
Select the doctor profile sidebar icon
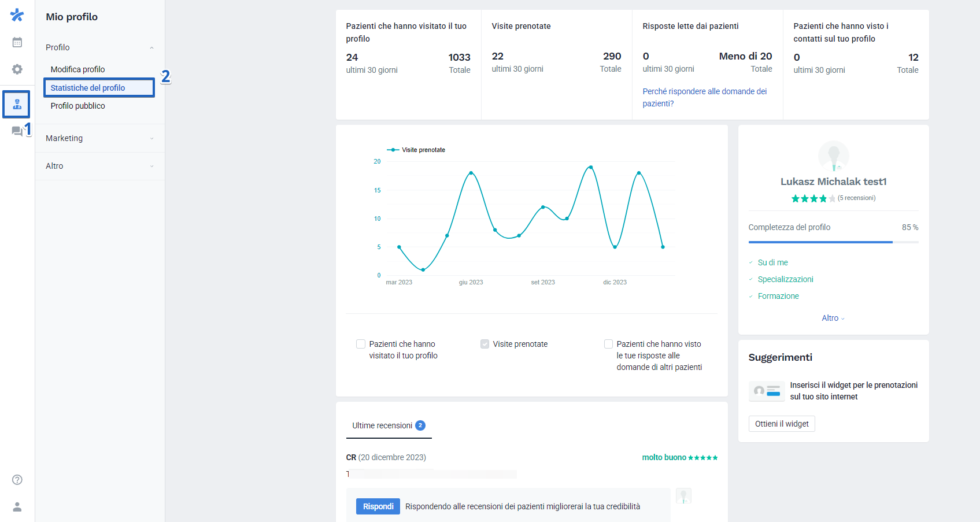17,104
